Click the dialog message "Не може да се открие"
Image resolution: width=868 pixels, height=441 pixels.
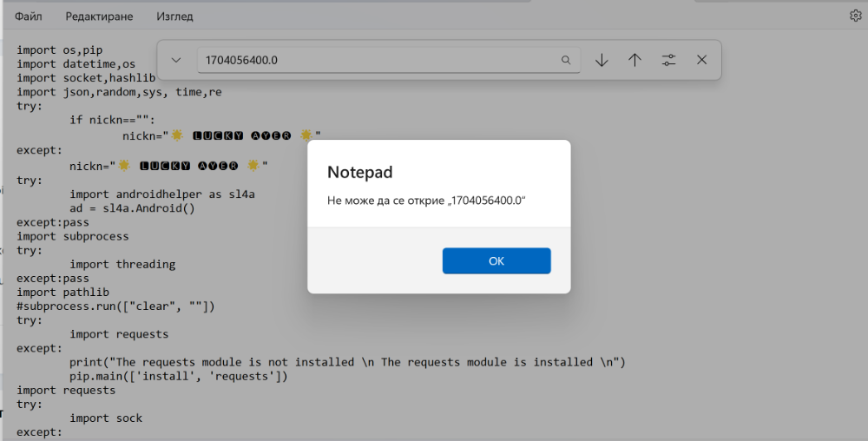tap(425, 201)
